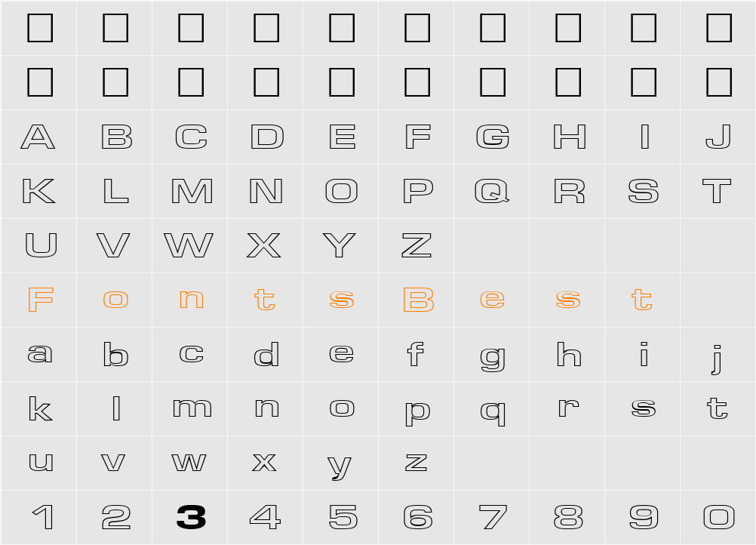Click the orange uppercase F glyph
This screenshot has width=756, height=545.
click(40, 300)
